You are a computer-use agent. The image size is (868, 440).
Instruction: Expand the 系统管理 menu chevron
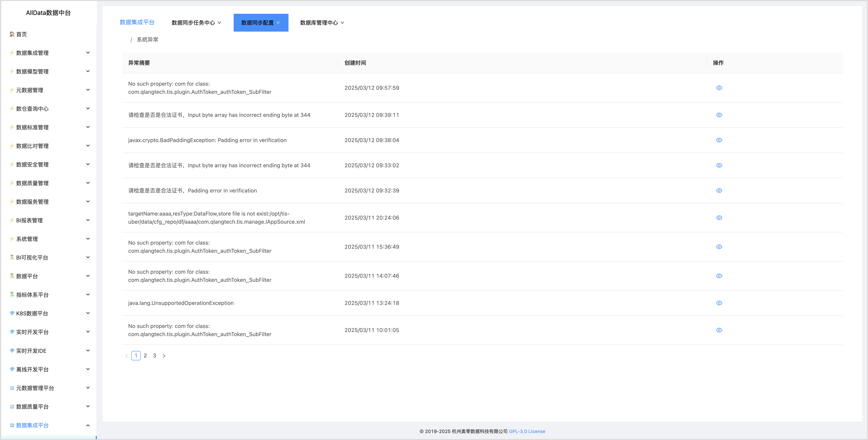click(x=88, y=239)
